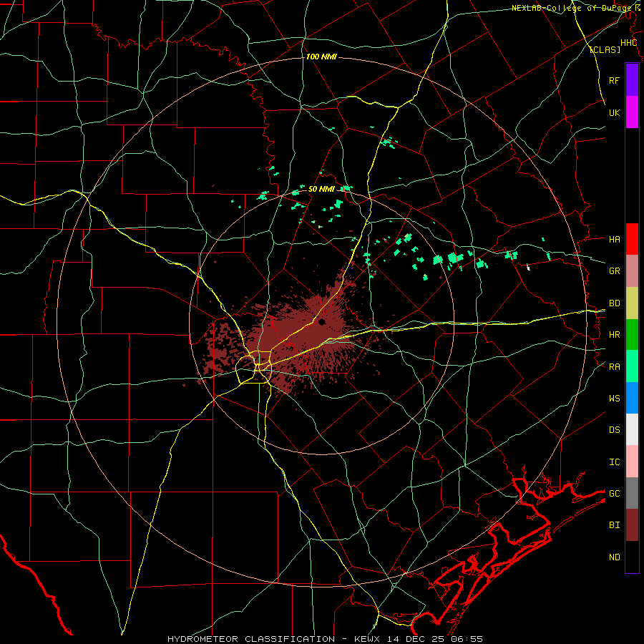The width and height of the screenshot is (644, 644).
Task: Click the purple RF legend color swatch
Action: point(632,80)
